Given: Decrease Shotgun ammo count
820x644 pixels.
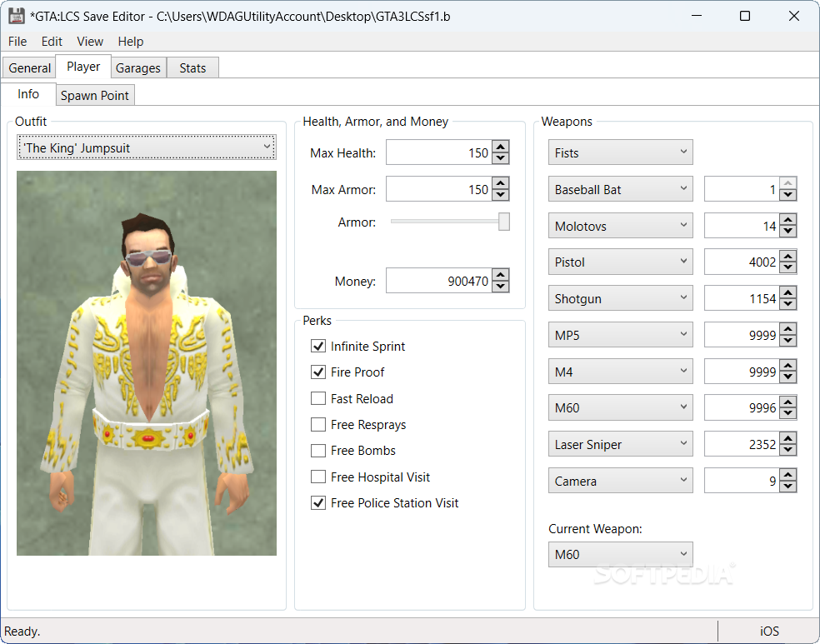Looking at the screenshot, I should point(788,304).
